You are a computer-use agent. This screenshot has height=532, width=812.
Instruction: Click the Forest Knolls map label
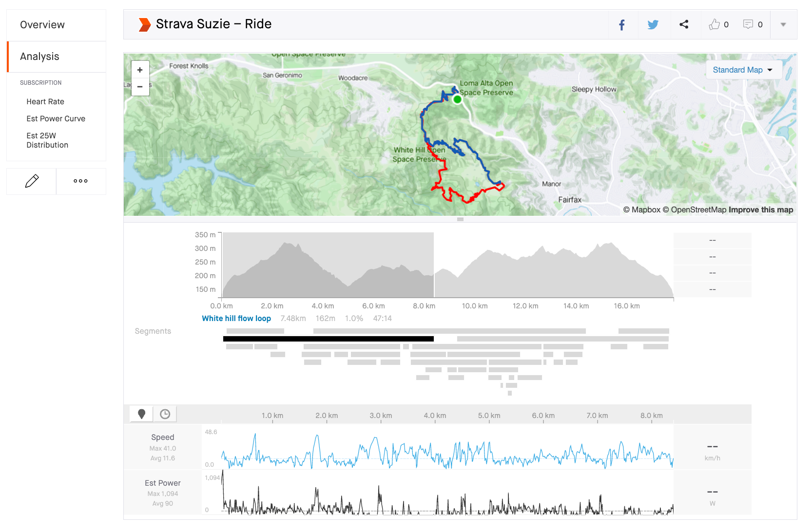[189, 66]
